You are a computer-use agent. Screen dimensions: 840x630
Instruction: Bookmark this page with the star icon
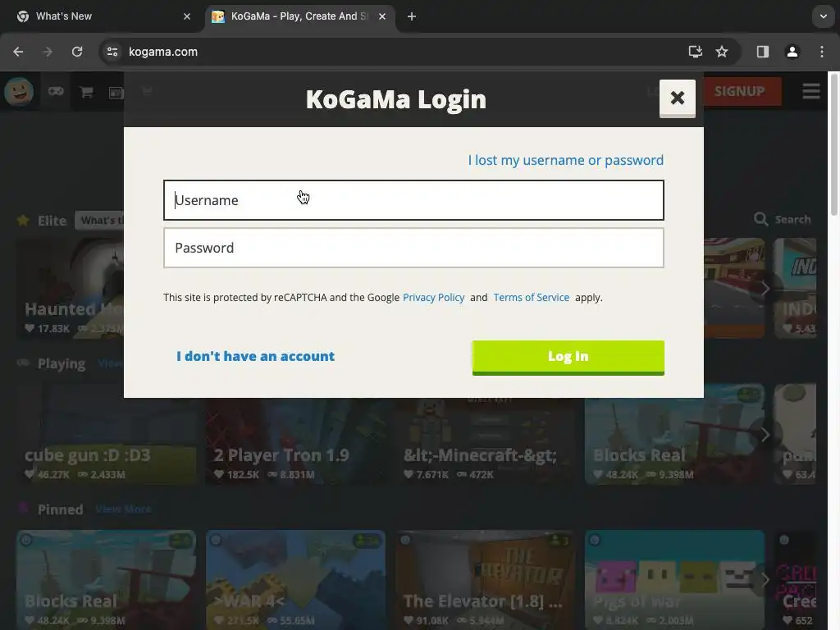click(x=722, y=52)
